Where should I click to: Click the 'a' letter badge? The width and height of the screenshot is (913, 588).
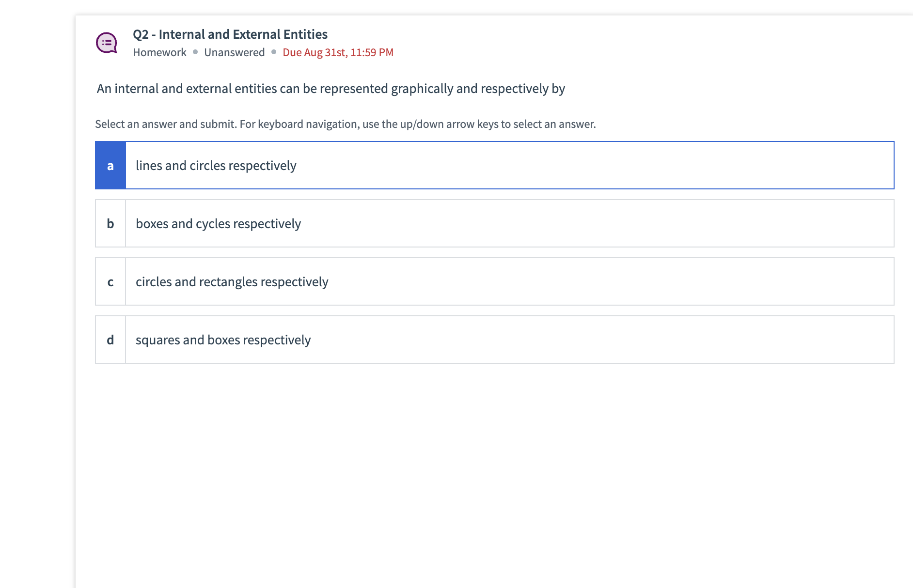coord(110,165)
